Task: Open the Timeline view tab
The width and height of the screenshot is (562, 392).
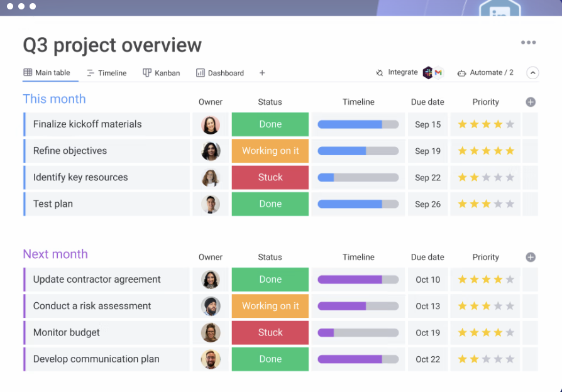Action: click(x=106, y=73)
